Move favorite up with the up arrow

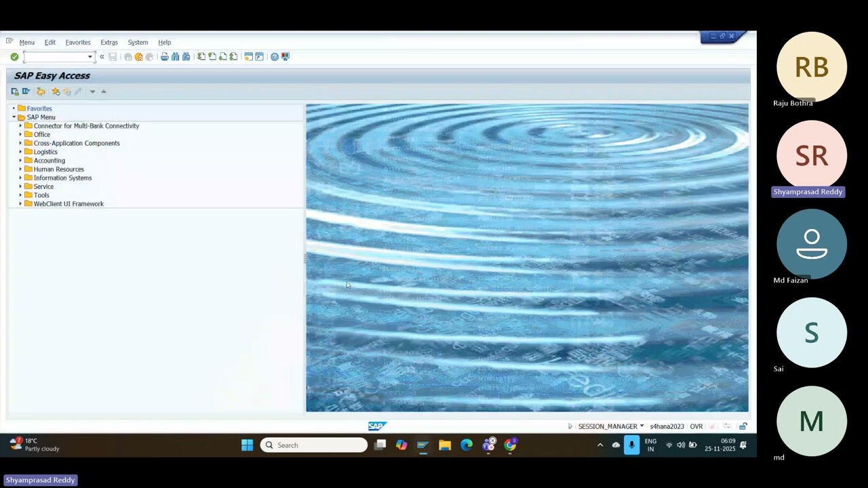point(104,91)
